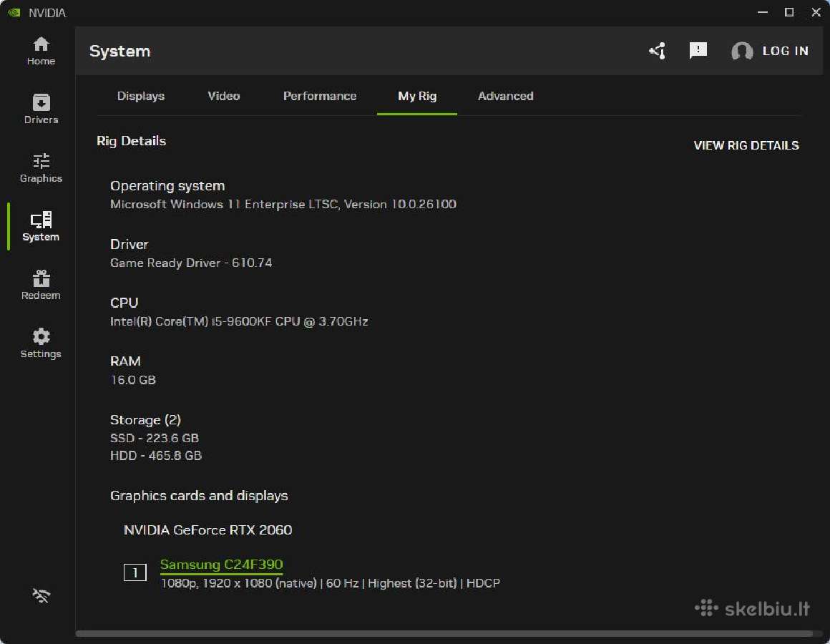Switch to the Displays tab
The height and width of the screenshot is (644, 830).
(x=141, y=96)
